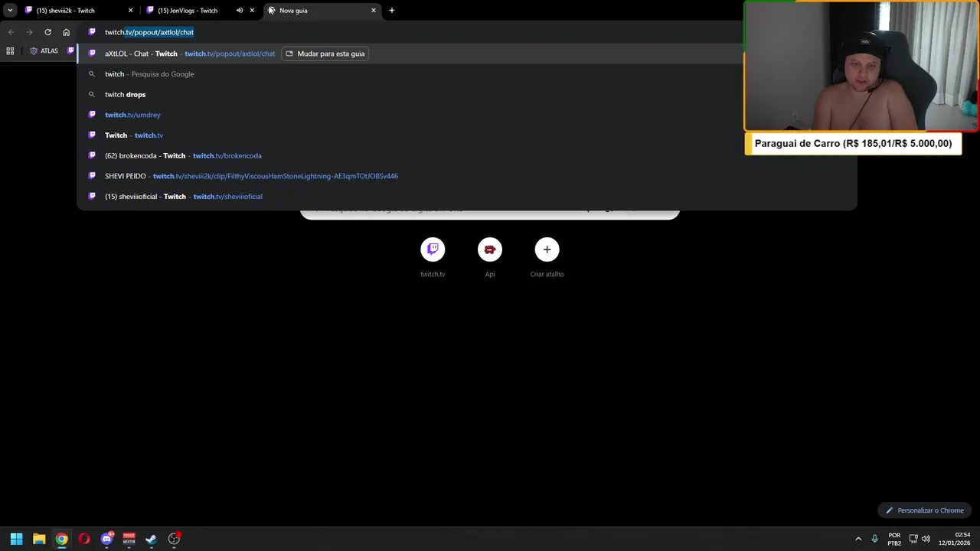
Task: Close the JonVlogs Twitch tab
Action: (252, 11)
